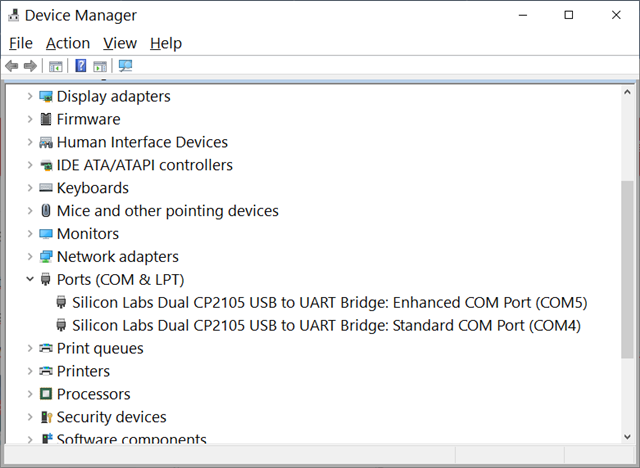The image size is (640, 468).
Task: Click the Help question mark toolbar icon
Action: [x=81, y=66]
